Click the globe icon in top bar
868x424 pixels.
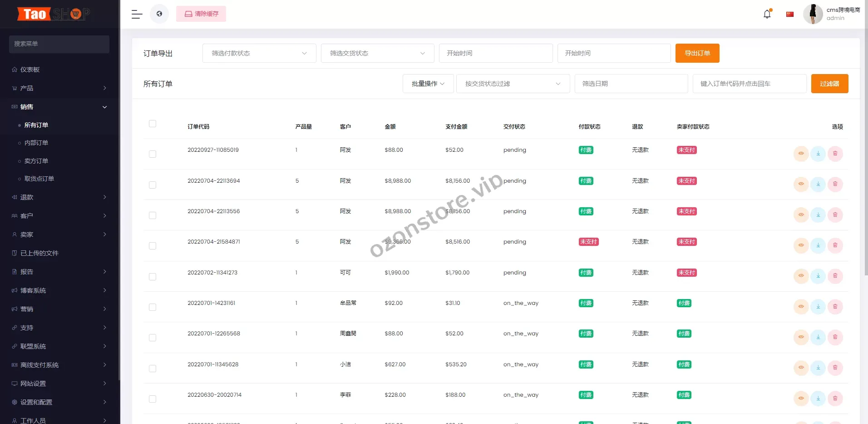pos(159,14)
